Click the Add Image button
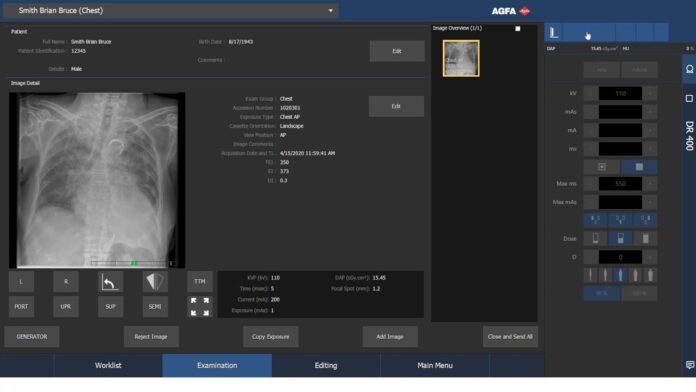 [x=390, y=337]
